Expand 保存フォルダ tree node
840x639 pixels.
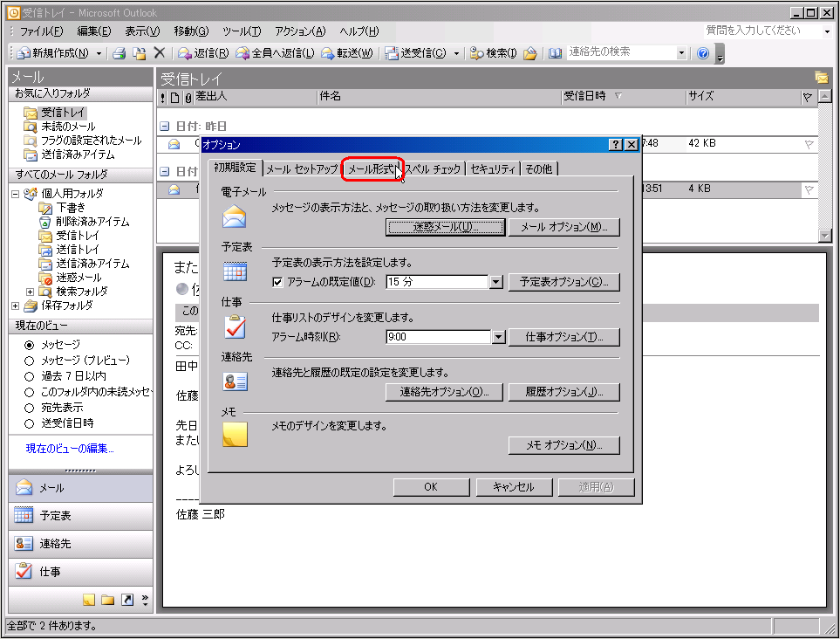[15, 306]
